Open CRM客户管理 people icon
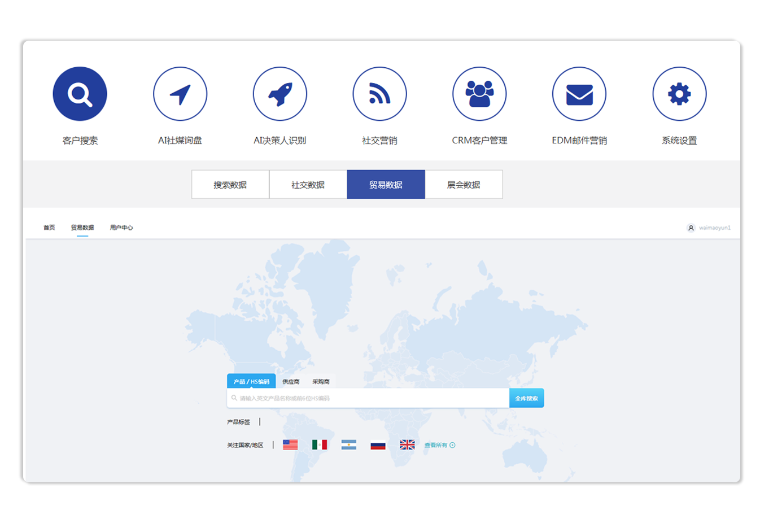Viewport: 760px width, 532px height. pos(479,94)
